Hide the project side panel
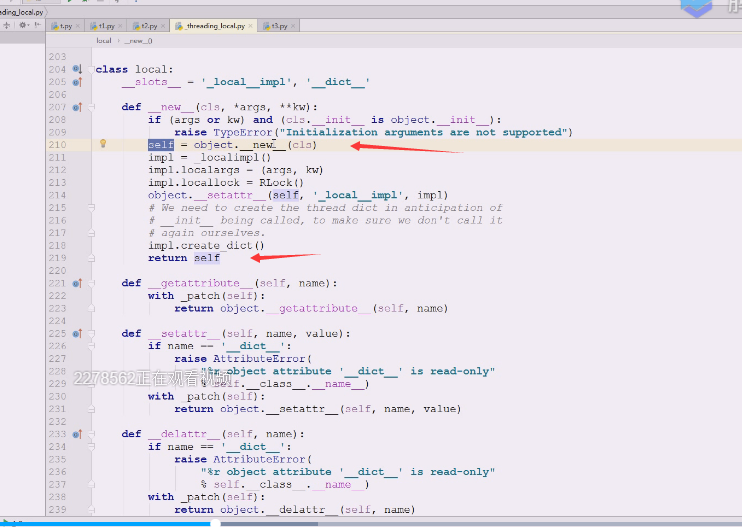 [x=38, y=25]
